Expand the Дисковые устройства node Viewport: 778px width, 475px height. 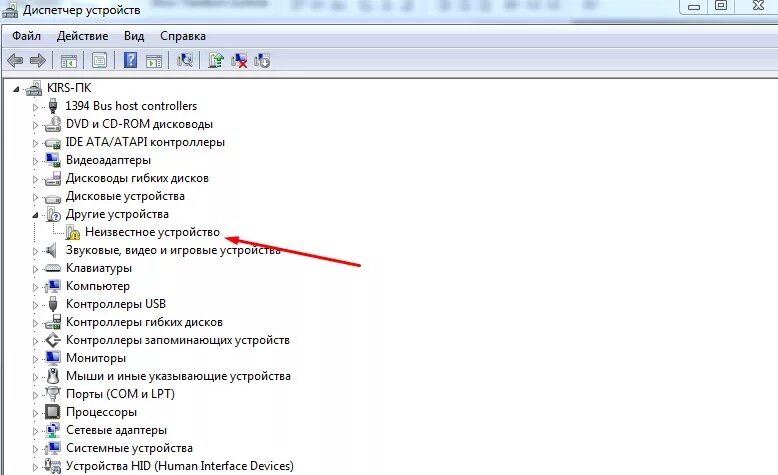[35, 197]
